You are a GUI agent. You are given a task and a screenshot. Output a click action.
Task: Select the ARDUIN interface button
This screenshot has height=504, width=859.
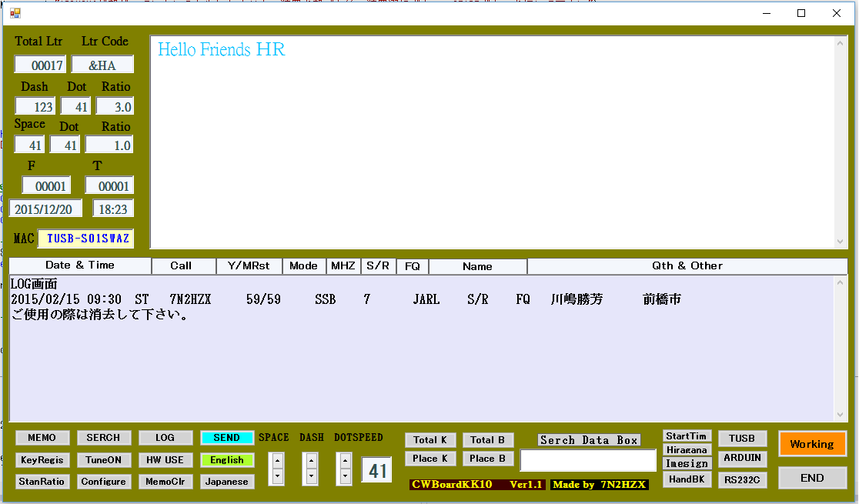tap(742, 458)
